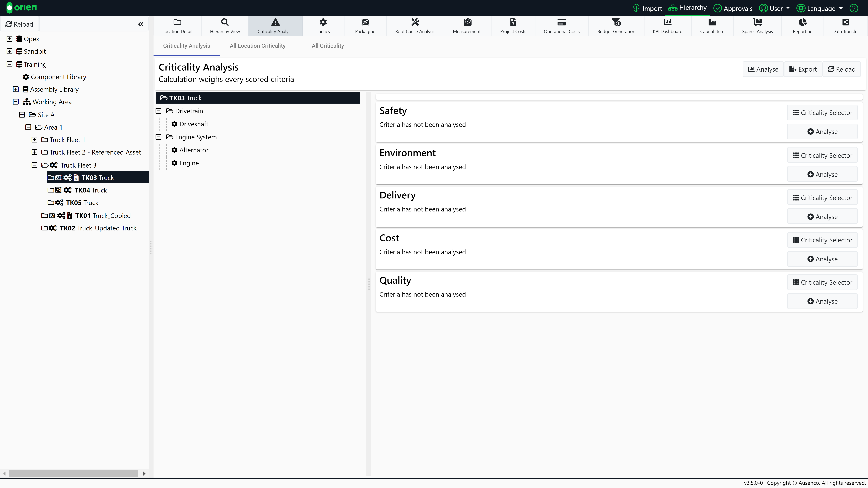Viewport: 868px width, 488px height.
Task: Click the Criticality Analysis warning icon
Action: [275, 22]
